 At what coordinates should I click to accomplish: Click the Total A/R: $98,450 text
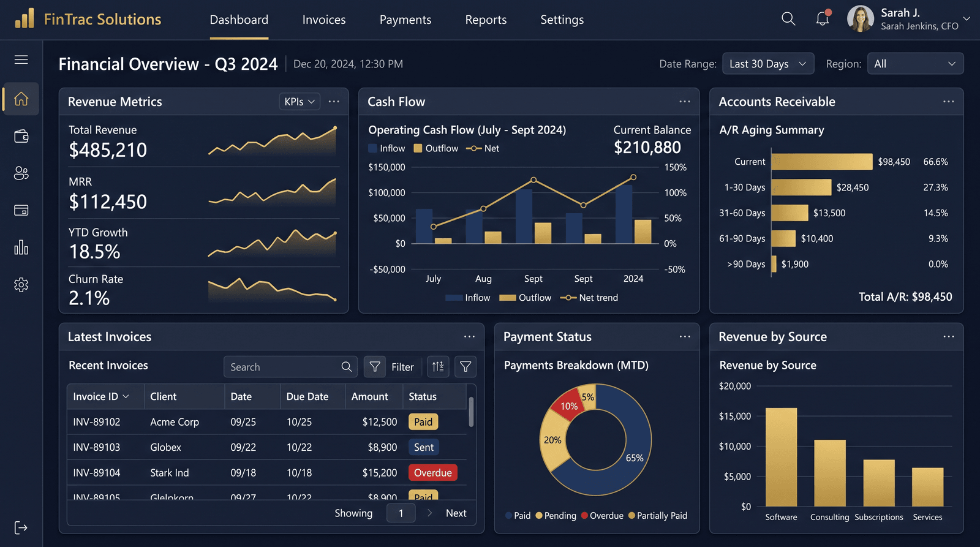click(905, 297)
